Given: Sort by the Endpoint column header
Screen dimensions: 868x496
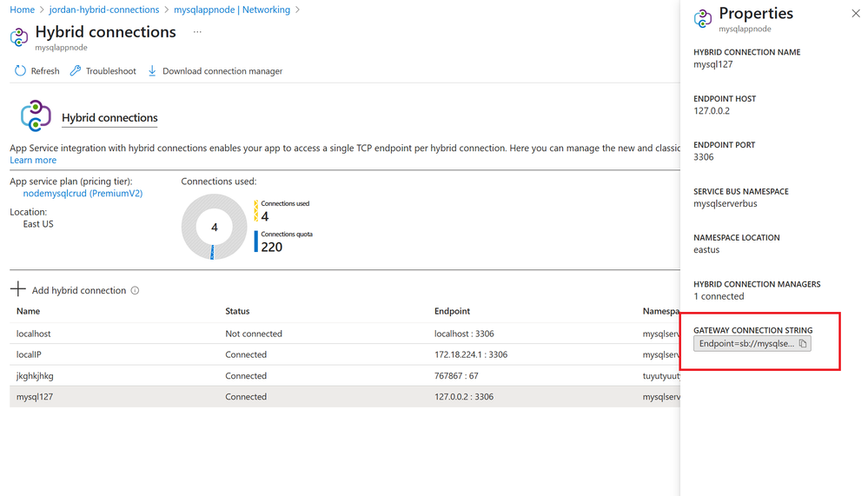Looking at the screenshot, I should coord(453,311).
